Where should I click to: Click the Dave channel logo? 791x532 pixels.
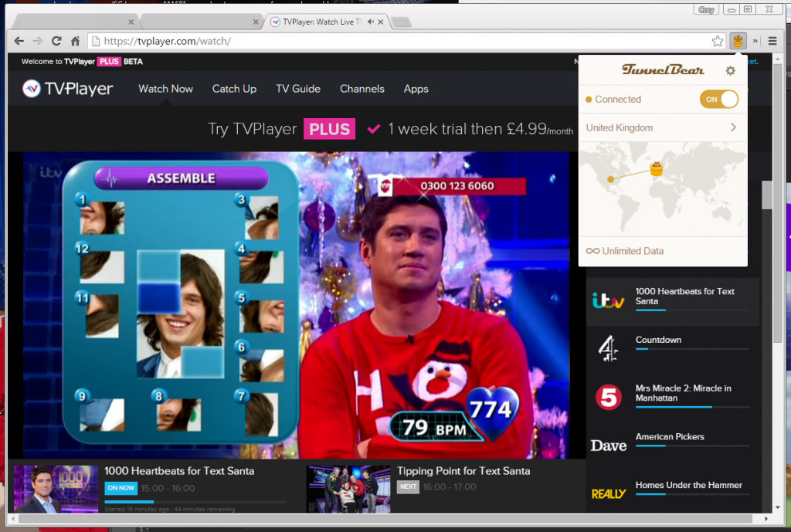[x=609, y=446]
